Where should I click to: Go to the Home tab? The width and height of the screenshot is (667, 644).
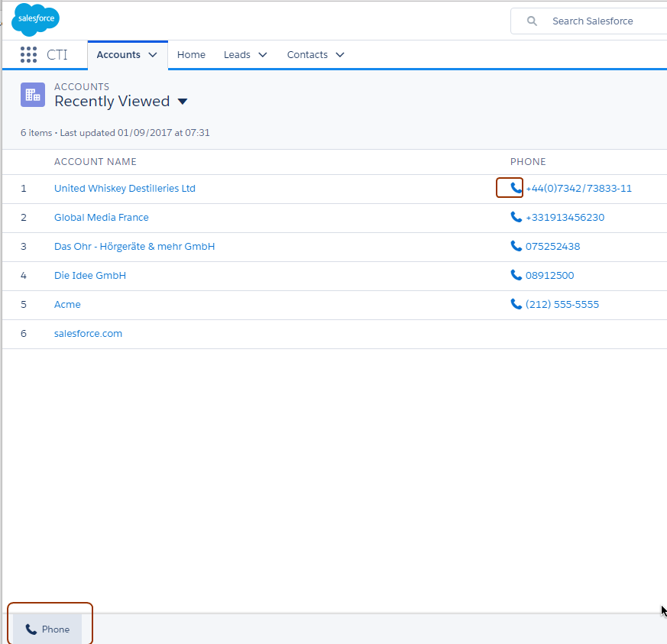(x=191, y=55)
